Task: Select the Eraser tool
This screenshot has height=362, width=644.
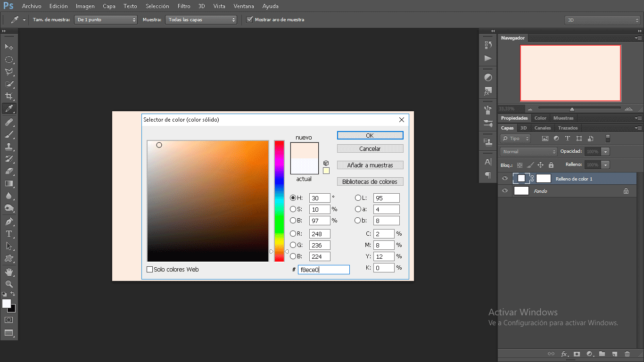Action: click(8, 171)
